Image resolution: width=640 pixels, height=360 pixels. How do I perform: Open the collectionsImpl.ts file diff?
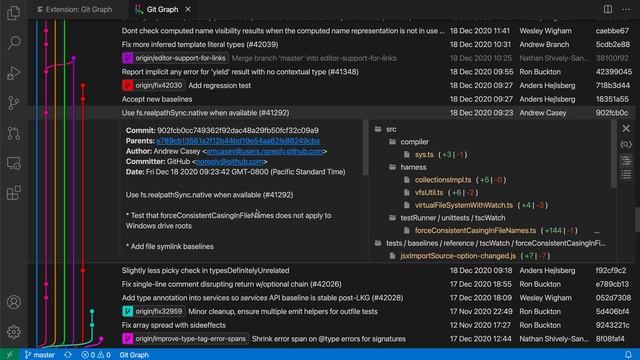(443, 180)
